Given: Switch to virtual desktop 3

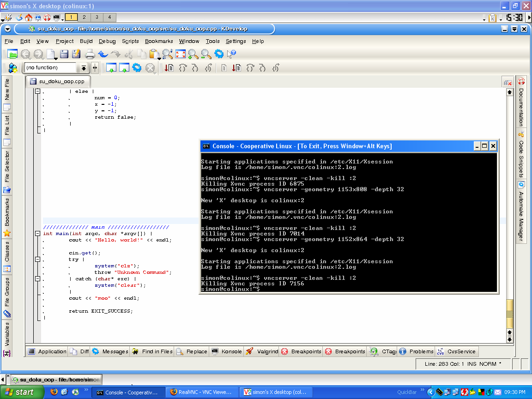Looking at the screenshot, I should click(97, 17).
